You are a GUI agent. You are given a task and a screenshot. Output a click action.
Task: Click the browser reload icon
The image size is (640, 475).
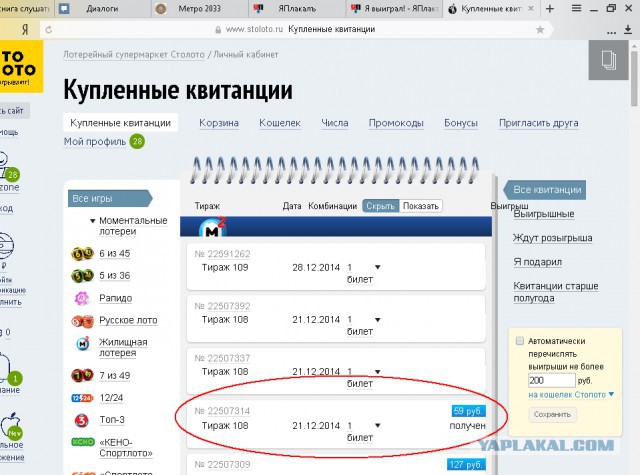49,29
